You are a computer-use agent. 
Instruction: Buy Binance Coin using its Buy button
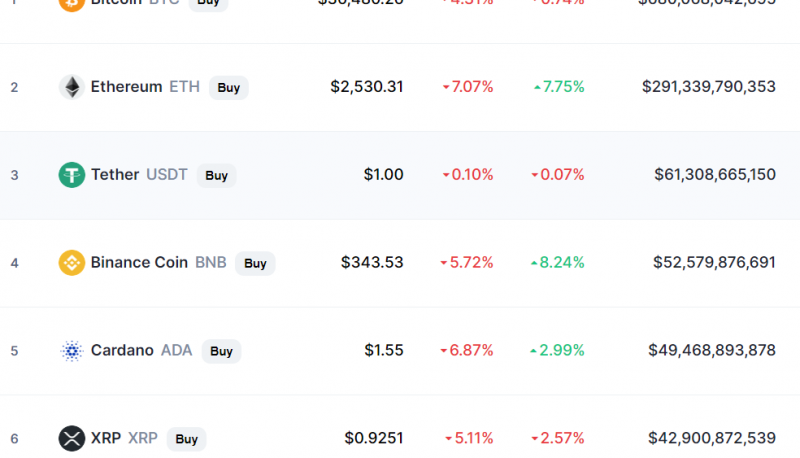[255, 263]
